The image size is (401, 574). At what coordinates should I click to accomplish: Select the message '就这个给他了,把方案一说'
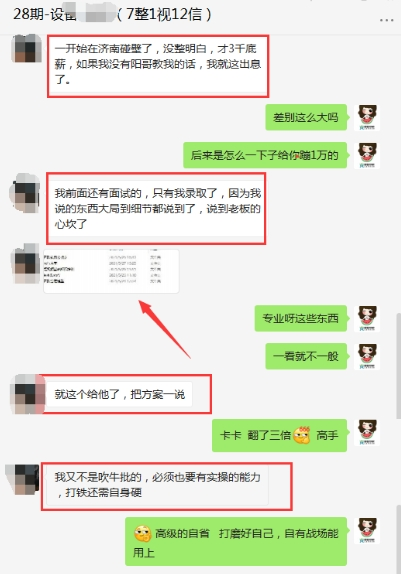point(119,394)
